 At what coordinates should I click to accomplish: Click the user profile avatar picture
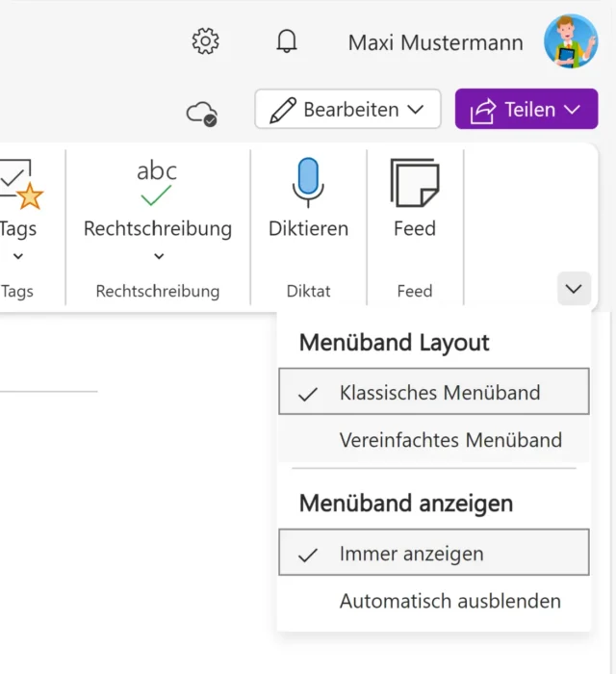[x=570, y=41]
